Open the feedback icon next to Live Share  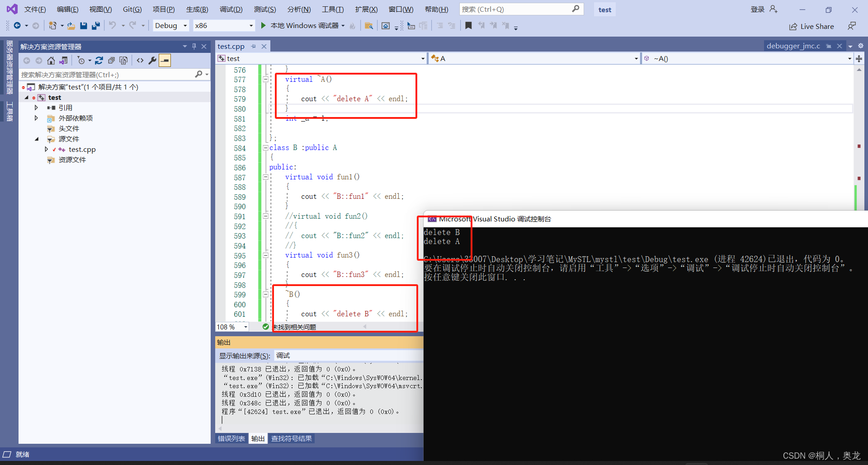tap(852, 26)
